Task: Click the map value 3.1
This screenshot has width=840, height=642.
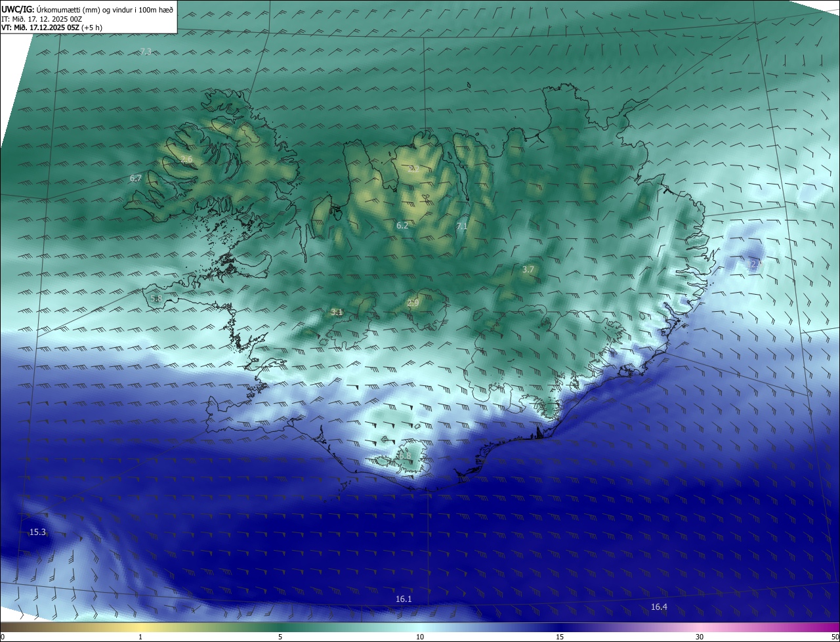Action: pyautogui.click(x=337, y=312)
